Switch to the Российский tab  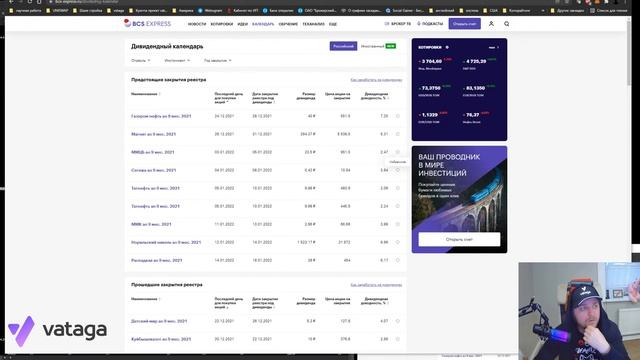click(x=343, y=46)
